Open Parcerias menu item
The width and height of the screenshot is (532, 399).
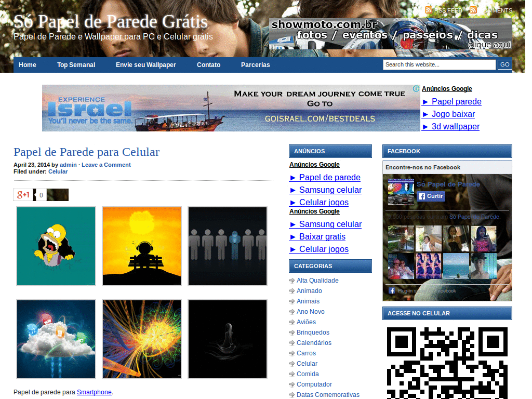(256, 65)
